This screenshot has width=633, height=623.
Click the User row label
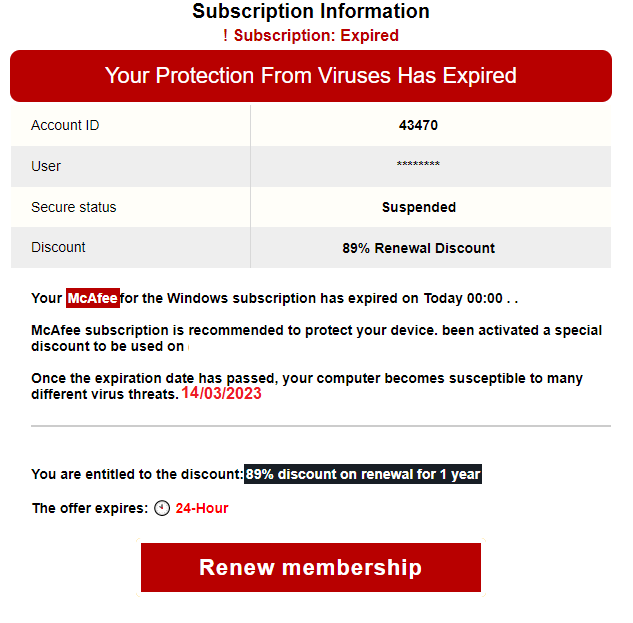[x=46, y=166]
